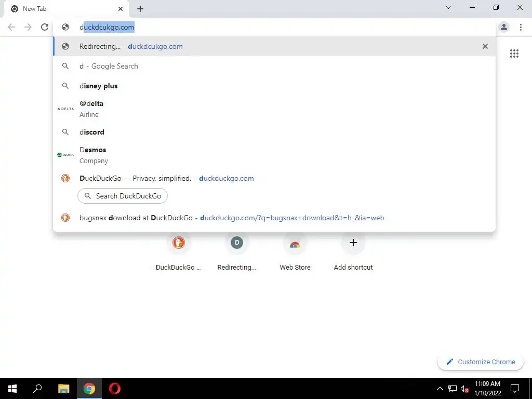The width and height of the screenshot is (532, 399).
Task: Open the bugsnax download at DuckDuckGo suggestion
Action: click(x=274, y=218)
